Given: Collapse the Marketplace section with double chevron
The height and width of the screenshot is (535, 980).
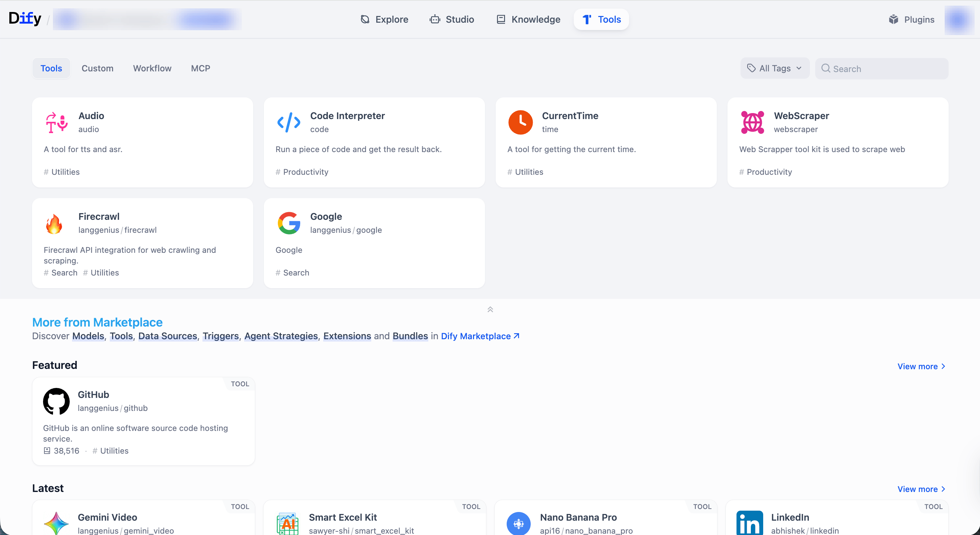Looking at the screenshot, I should coord(490,309).
